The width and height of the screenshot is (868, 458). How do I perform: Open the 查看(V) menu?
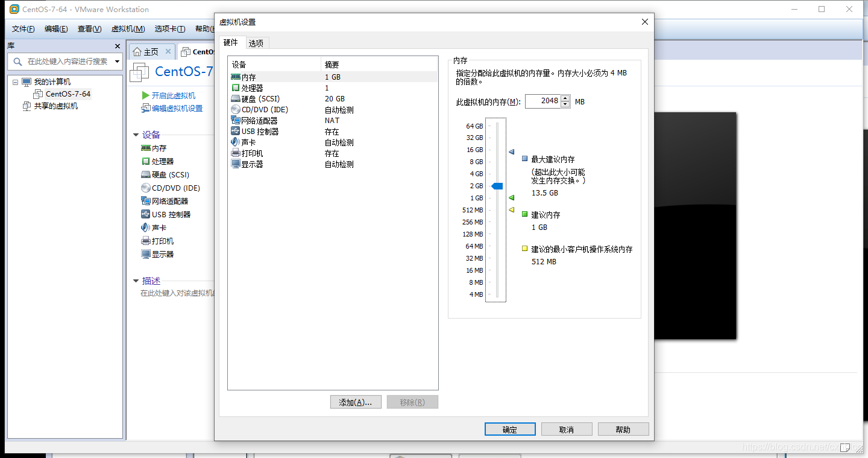pos(89,29)
